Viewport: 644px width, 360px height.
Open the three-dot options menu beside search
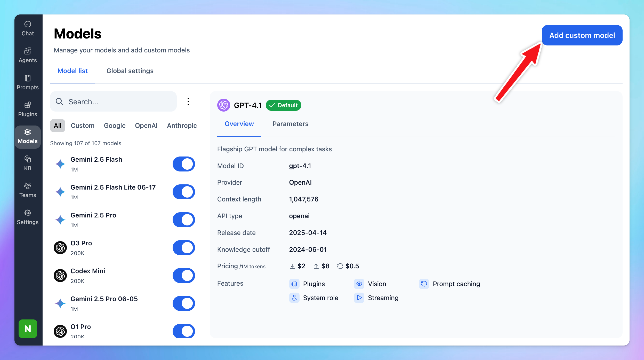[x=188, y=101]
